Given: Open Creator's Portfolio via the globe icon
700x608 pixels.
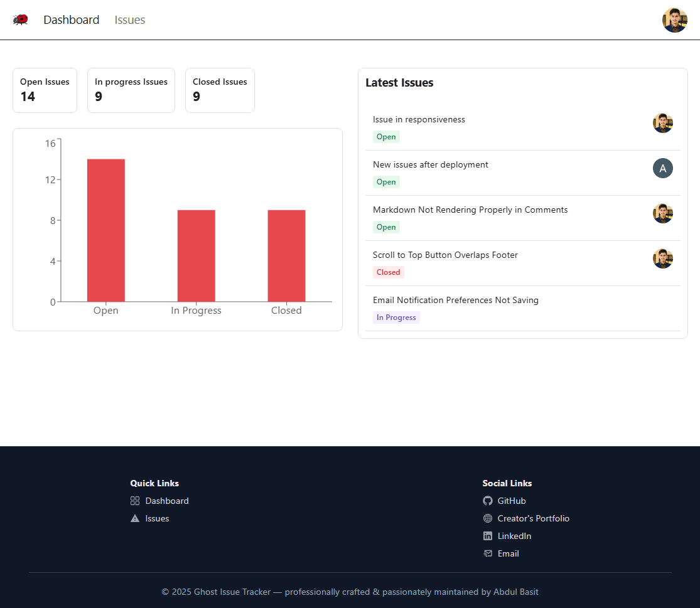Looking at the screenshot, I should coord(488,518).
